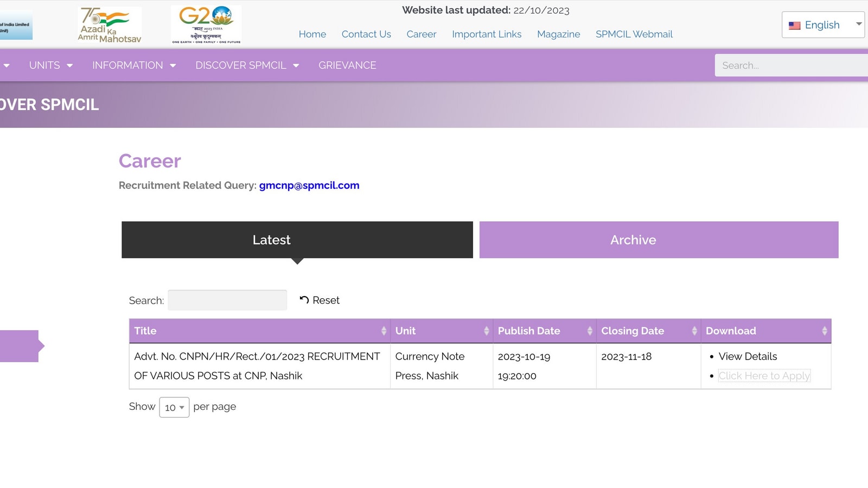Click the Website last updated date text
The image size is (868, 488).
[x=486, y=10]
